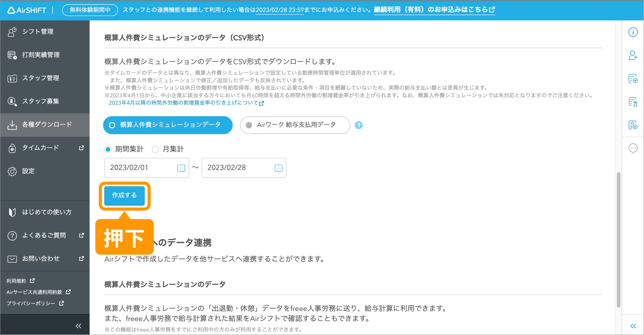Click right panel document-hourglass icon
This screenshot has width=644, height=335.
633,102
